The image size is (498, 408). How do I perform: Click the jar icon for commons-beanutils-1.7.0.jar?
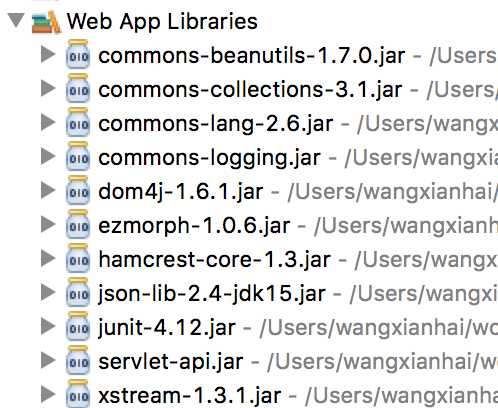78,54
